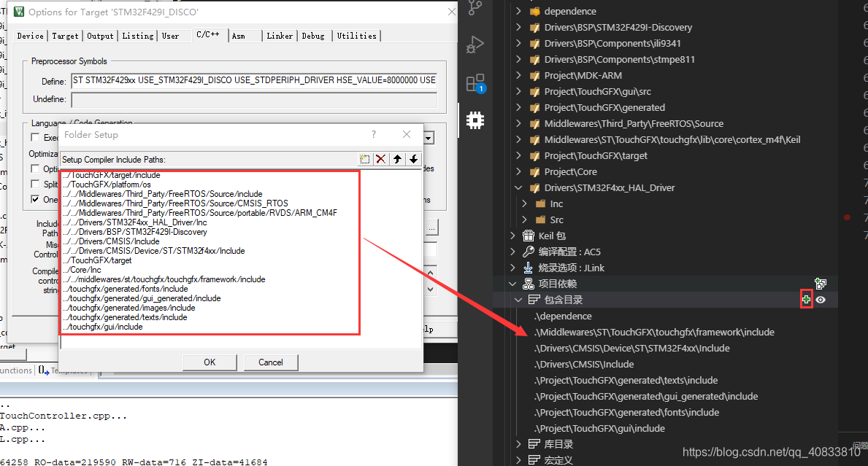
Task: Click the dependency config icon beside 项目依赖
Action: coord(821,284)
